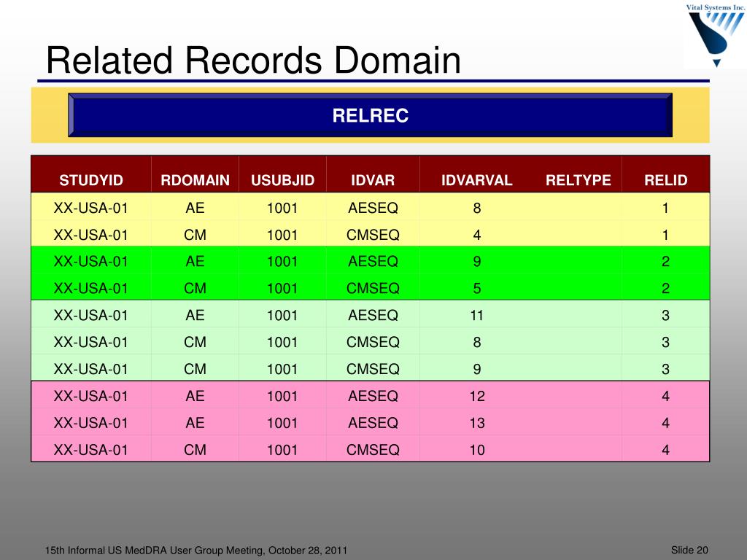Click the IDVARVAL value 4

click(477, 235)
